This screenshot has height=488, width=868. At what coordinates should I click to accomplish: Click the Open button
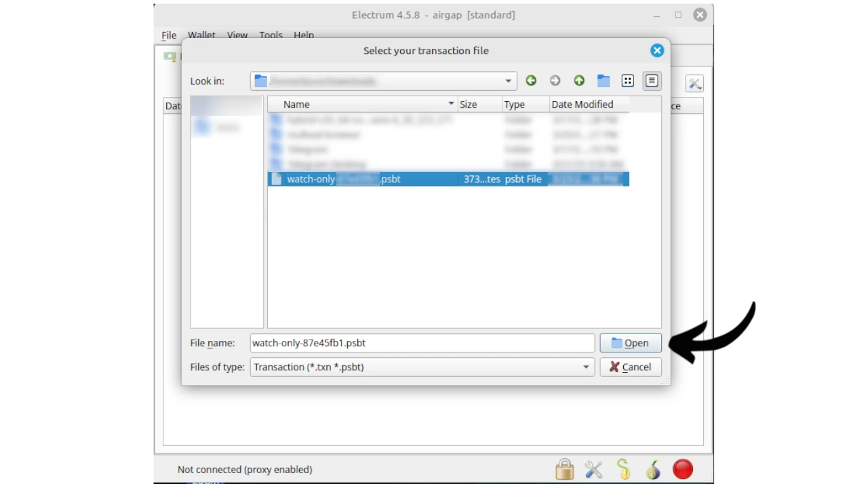[x=630, y=343]
